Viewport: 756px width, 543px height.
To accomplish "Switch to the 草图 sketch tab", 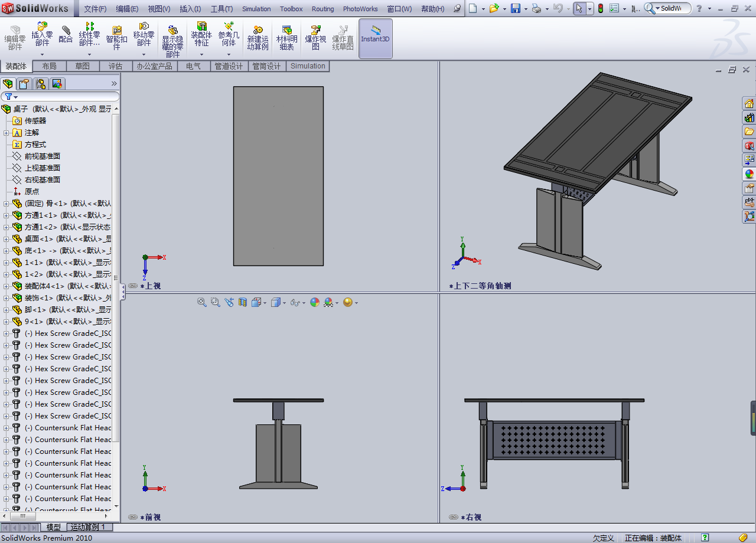I will (x=83, y=66).
